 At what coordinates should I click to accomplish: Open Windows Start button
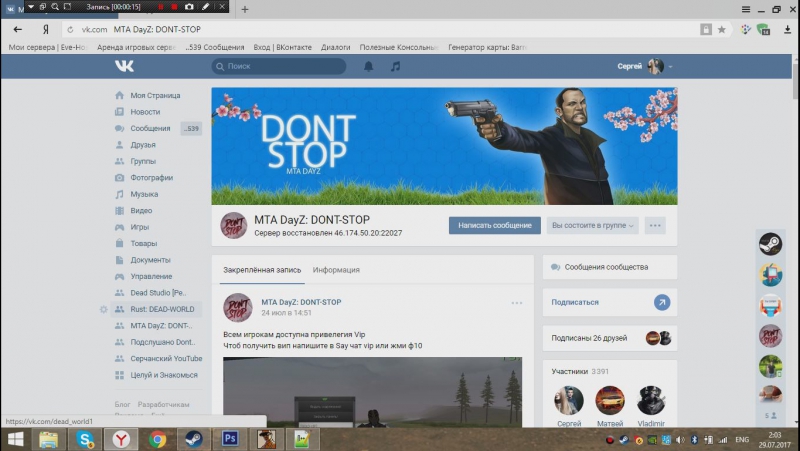(15, 439)
